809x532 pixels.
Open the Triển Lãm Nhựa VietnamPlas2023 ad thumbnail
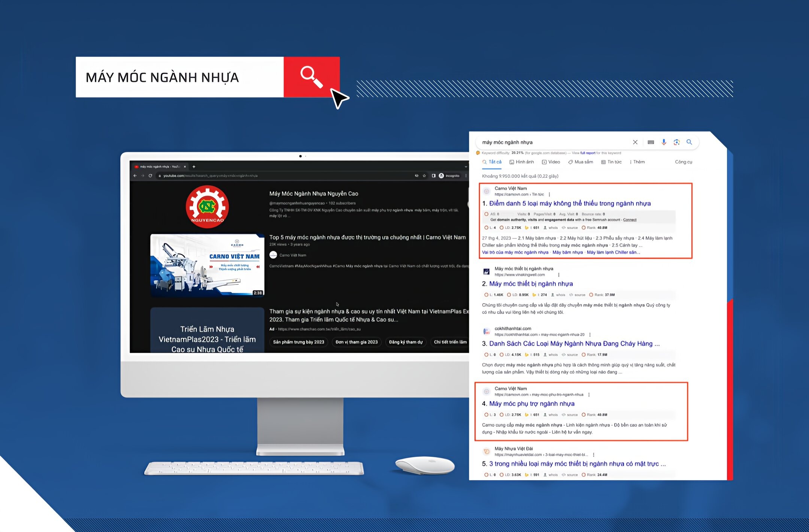207,330
